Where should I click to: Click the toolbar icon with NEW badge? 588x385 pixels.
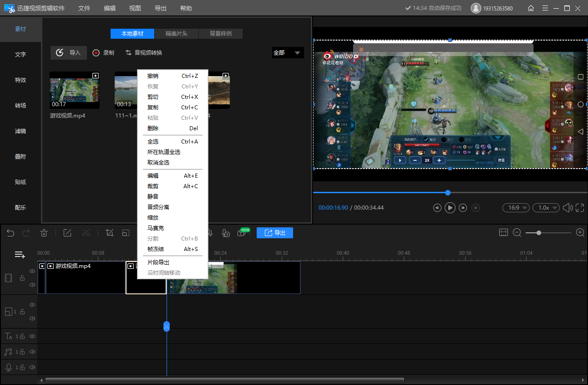[243, 233]
